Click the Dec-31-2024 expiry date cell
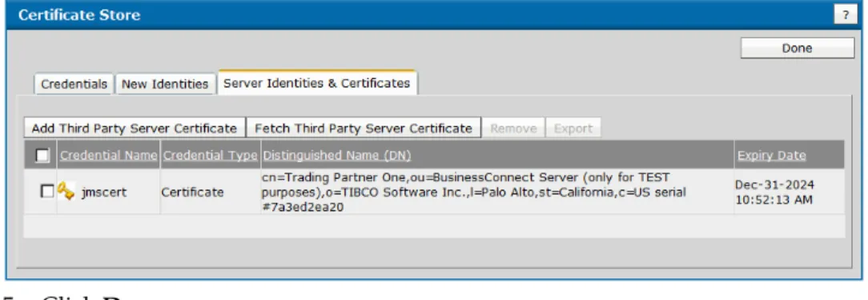The height and width of the screenshot is (300, 868). click(x=775, y=192)
